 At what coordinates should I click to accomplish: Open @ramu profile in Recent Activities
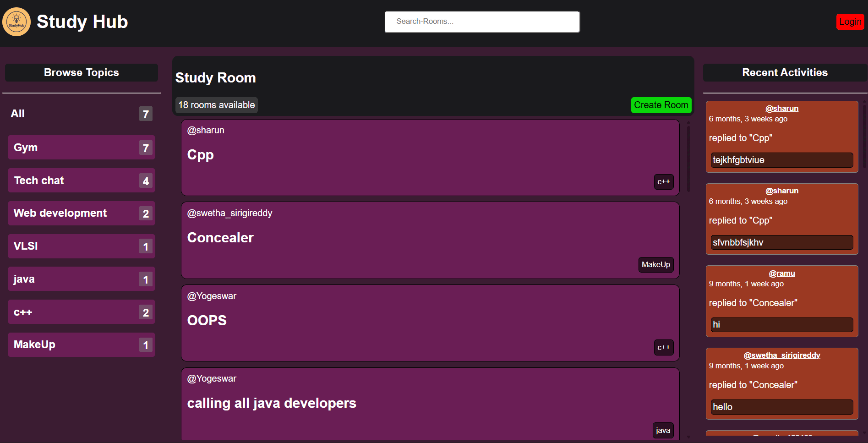(781, 273)
